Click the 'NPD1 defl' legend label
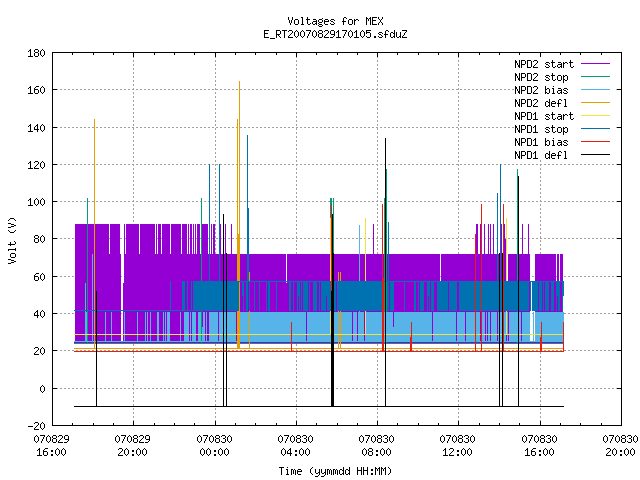The width and height of the screenshot is (640, 480). 541,156
